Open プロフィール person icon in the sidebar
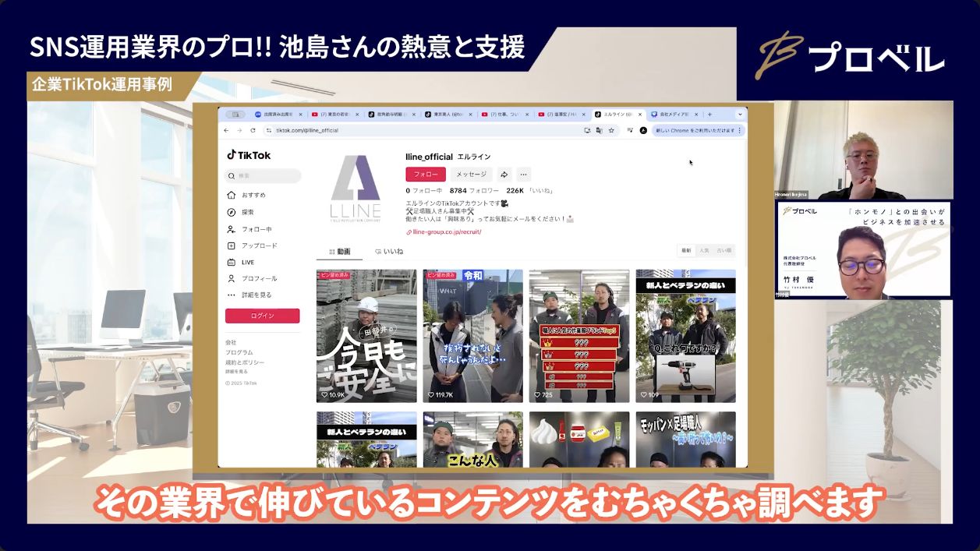Viewport: 980px width, 551px height. pos(231,278)
